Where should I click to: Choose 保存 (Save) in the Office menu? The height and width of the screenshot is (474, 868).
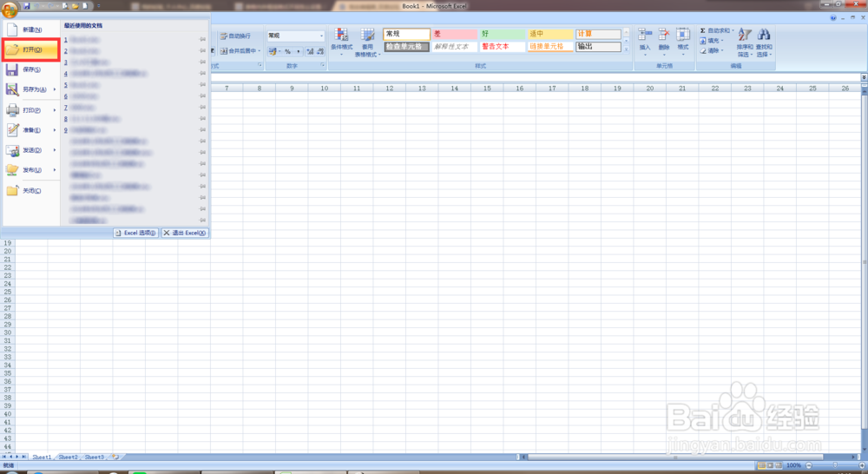coord(31,69)
